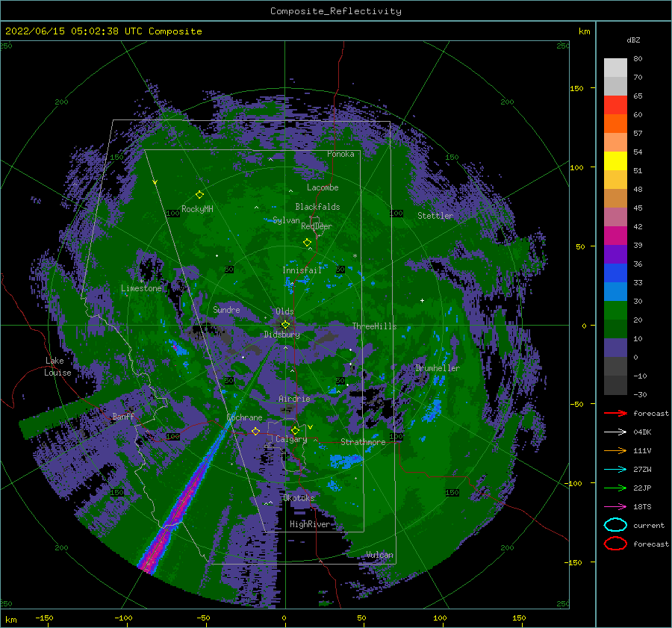
Task: Click the Lacombe city label
Action: (x=323, y=187)
